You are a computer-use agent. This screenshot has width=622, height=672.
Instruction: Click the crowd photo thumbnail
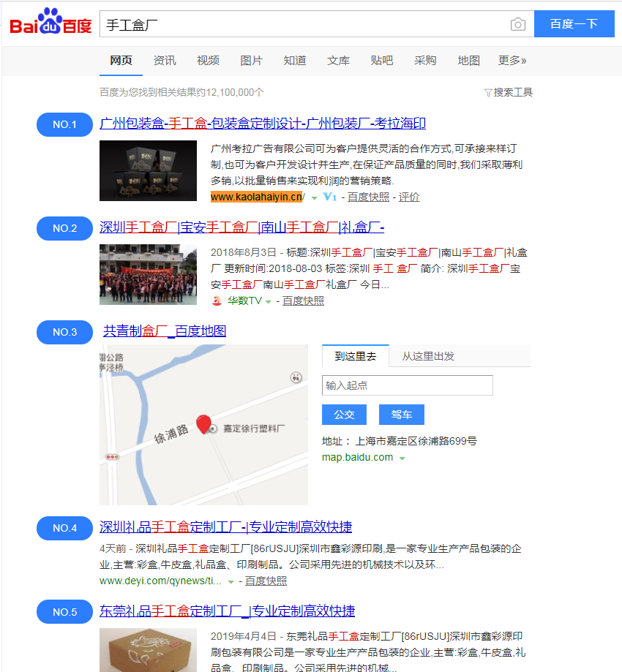[x=148, y=274]
